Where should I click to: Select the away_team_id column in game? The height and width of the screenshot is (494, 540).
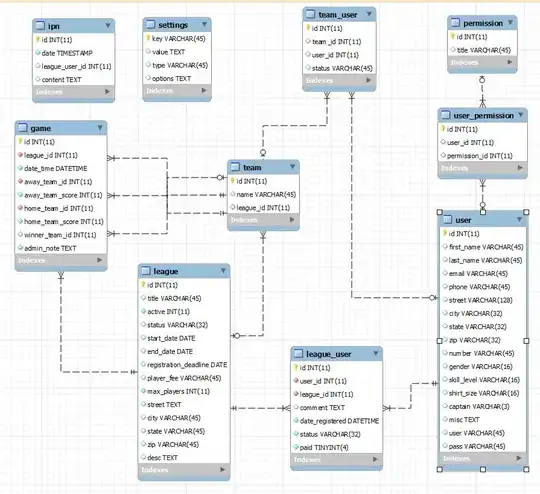point(58,182)
